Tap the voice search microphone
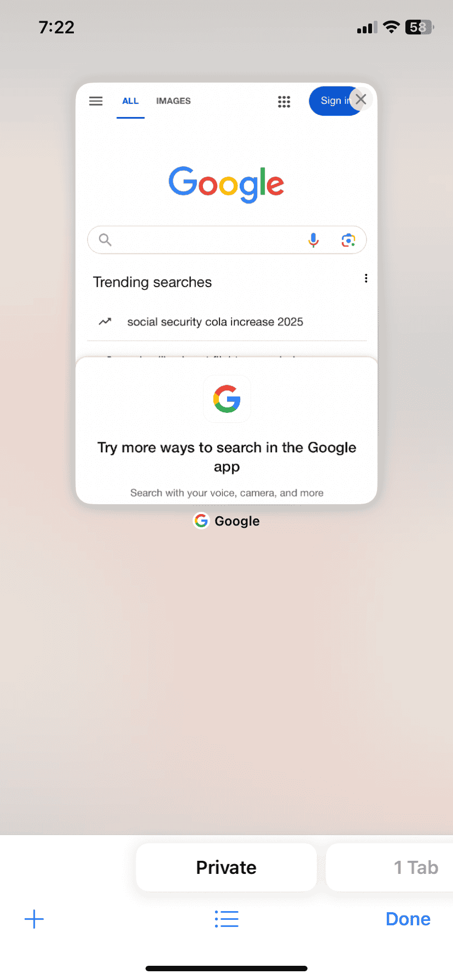 click(313, 240)
